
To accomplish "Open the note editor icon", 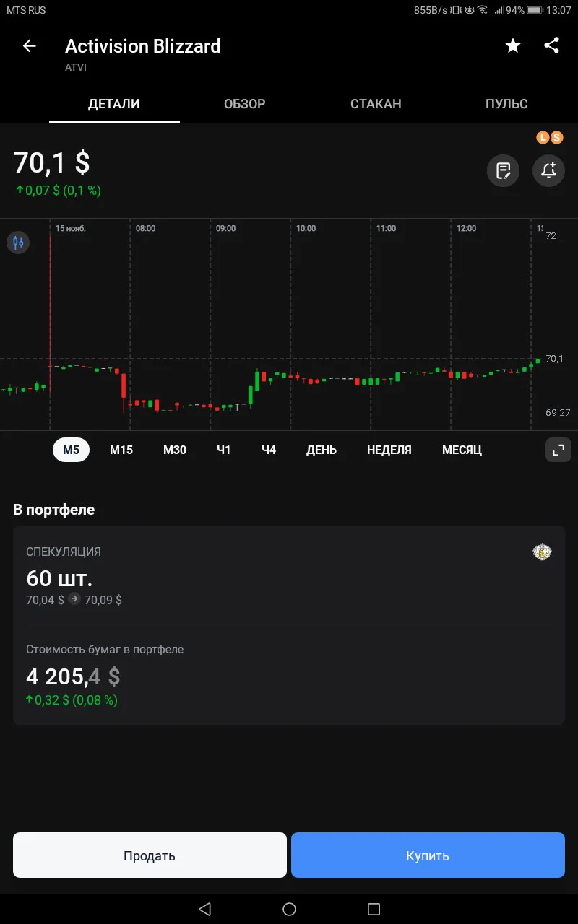I will coord(503,171).
